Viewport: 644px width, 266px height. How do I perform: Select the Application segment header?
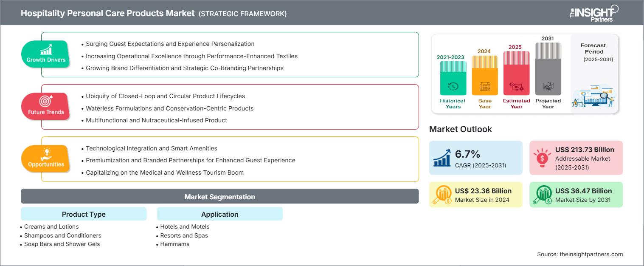(219, 214)
